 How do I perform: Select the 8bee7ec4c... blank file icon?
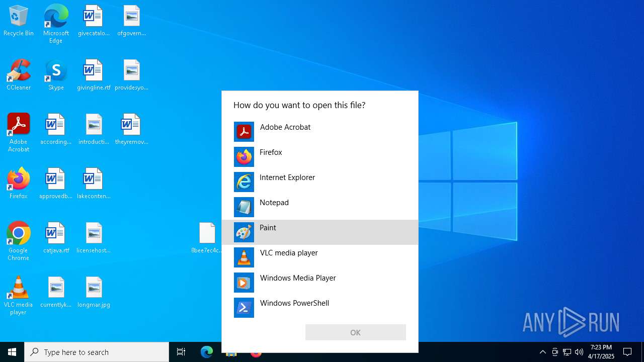[x=207, y=238]
